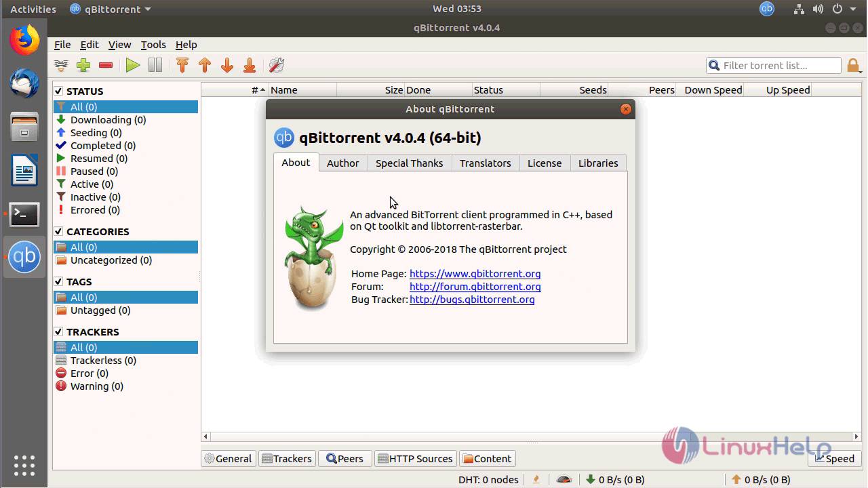868x488 pixels.
Task: Open the Help menu
Action: coord(186,45)
